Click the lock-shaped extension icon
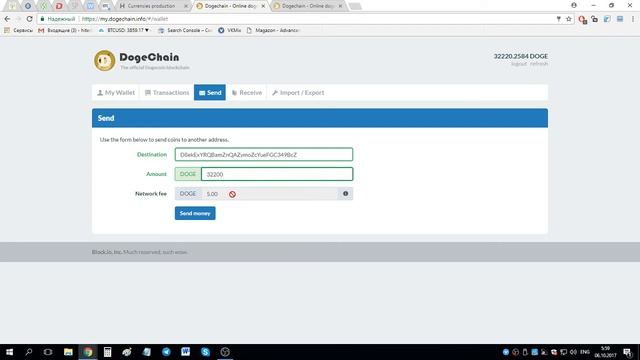 click(x=594, y=19)
